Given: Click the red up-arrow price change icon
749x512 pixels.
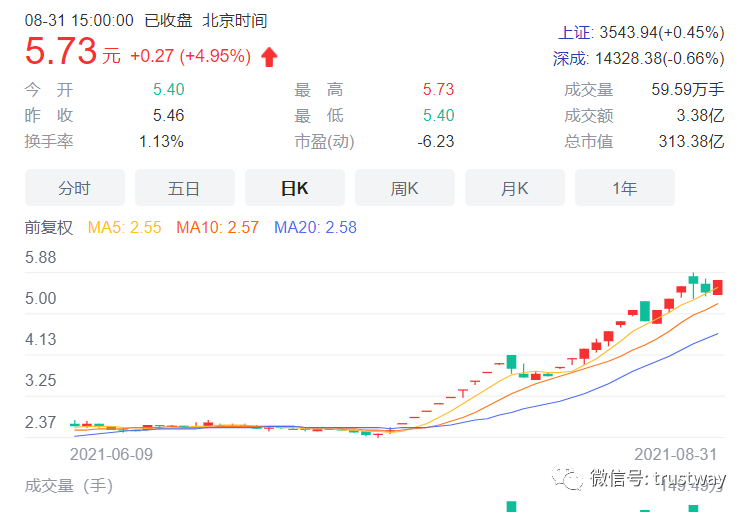Looking at the screenshot, I should 269,57.
